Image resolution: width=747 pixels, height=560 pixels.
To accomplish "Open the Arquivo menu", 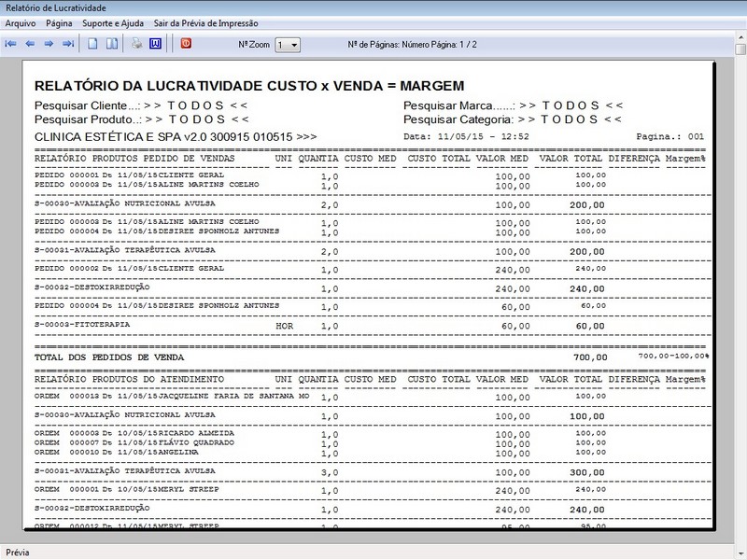I will [21, 23].
